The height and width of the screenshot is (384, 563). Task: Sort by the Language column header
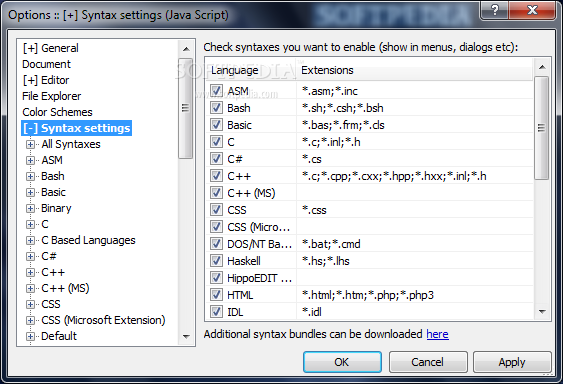[251, 70]
